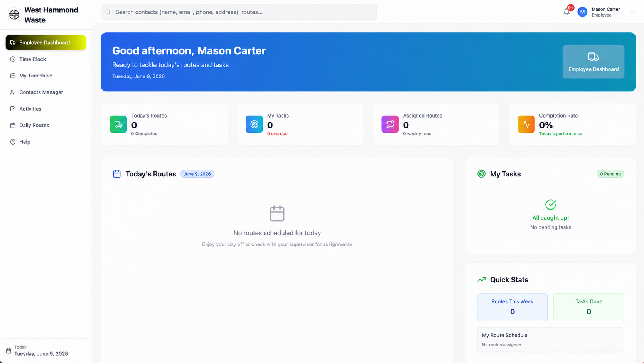Viewport: 644px width, 363px height.
Task: Click the All caught up checkmark icon
Action: 551,205
